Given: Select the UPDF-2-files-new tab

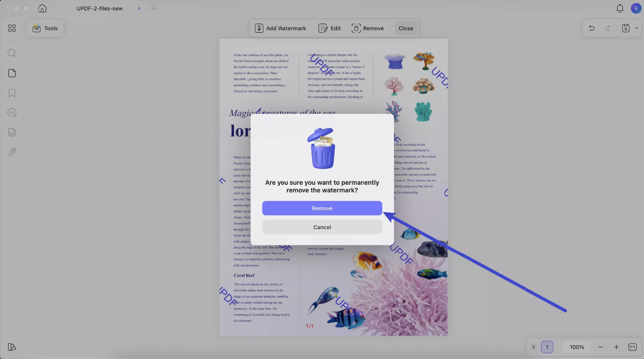Looking at the screenshot, I should 99,9.
